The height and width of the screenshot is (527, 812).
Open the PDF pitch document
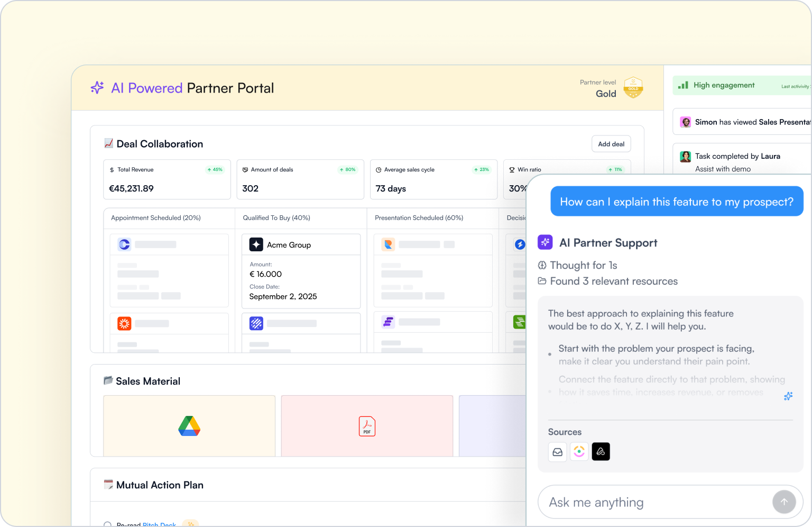click(367, 426)
